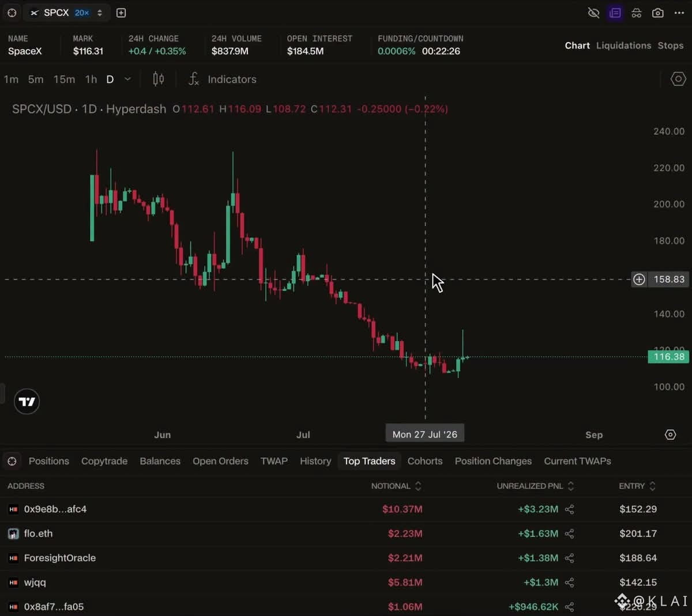
Task: Click the $10.37M notional value
Action: [402, 509]
